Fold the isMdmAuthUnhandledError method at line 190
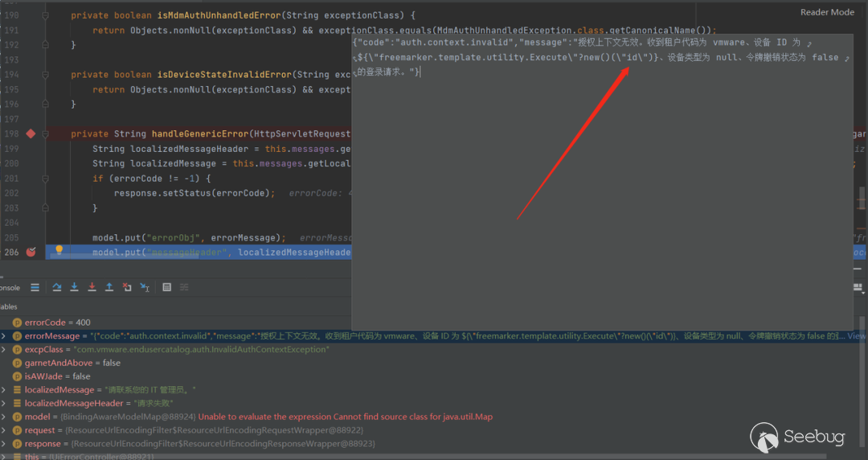868x460 pixels. (x=45, y=15)
